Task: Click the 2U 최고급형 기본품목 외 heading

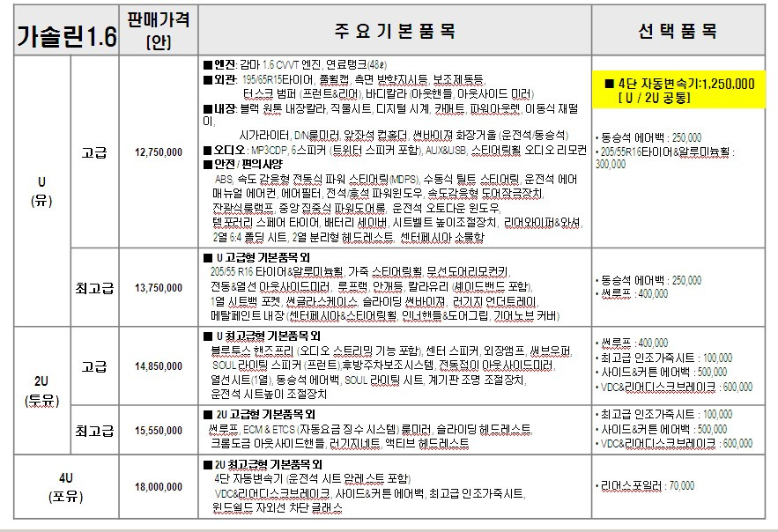Action: (x=263, y=464)
